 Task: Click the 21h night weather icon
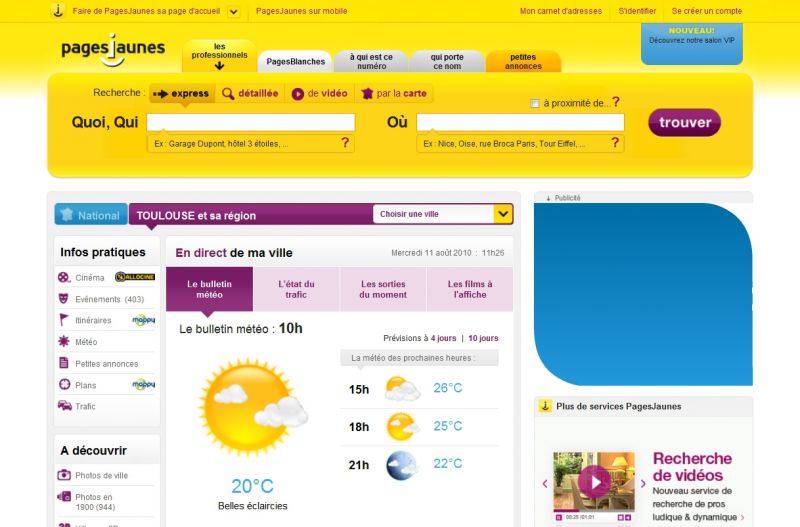click(x=402, y=465)
